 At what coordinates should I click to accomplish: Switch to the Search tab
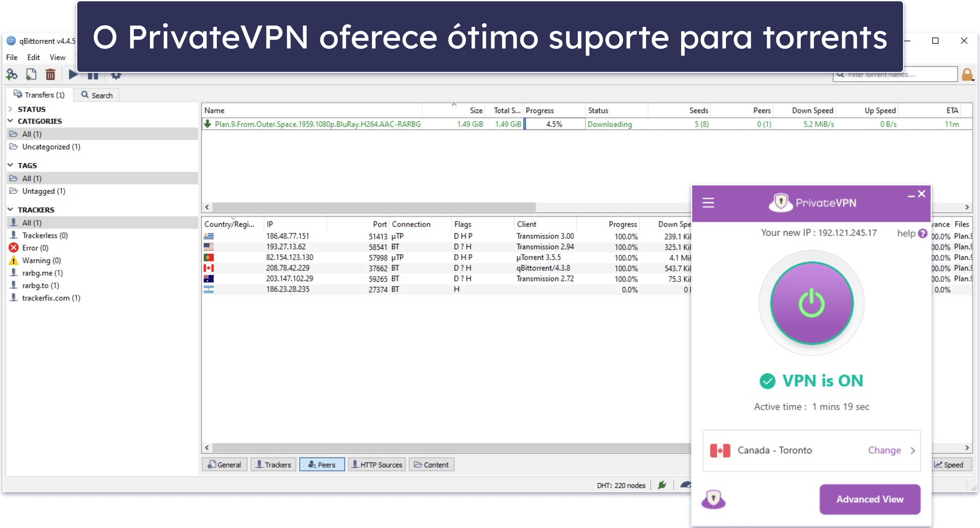pyautogui.click(x=97, y=95)
